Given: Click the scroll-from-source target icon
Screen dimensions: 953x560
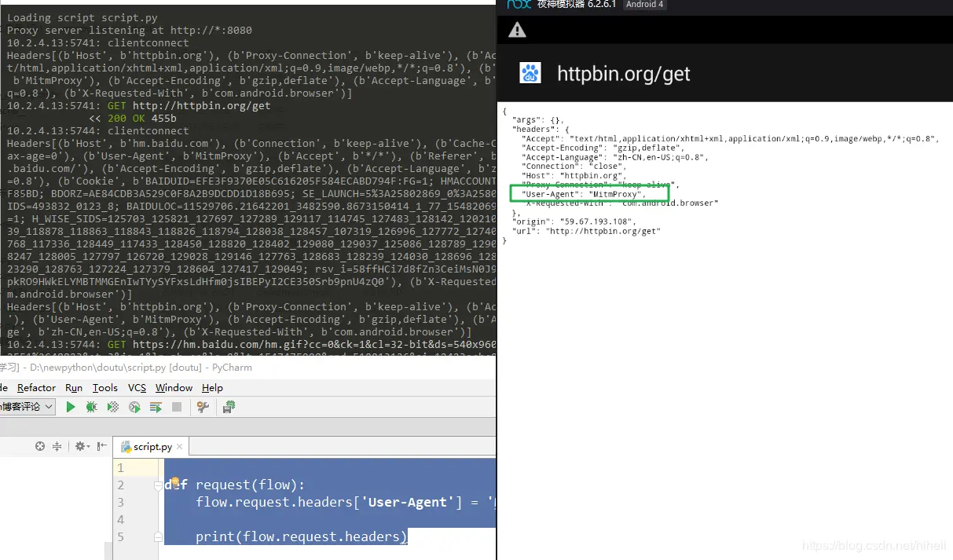Looking at the screenshot, I should pyautogui.click(x=40, y=446).
